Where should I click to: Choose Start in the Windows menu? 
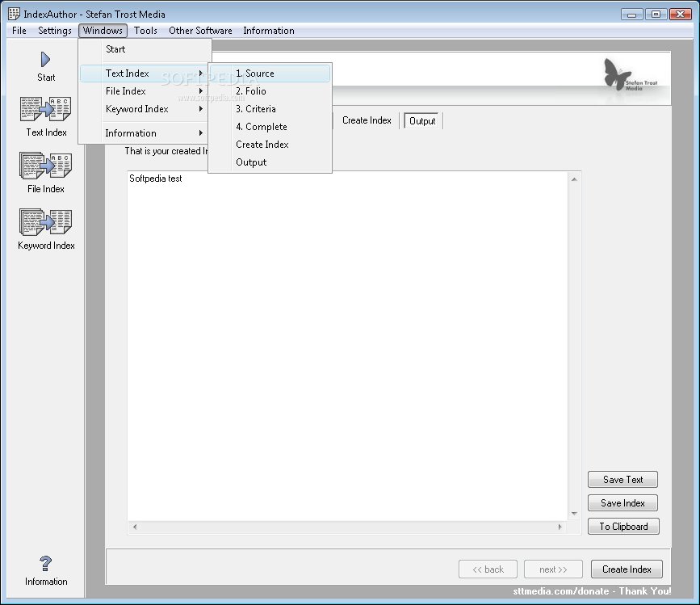tap(145, 49)
